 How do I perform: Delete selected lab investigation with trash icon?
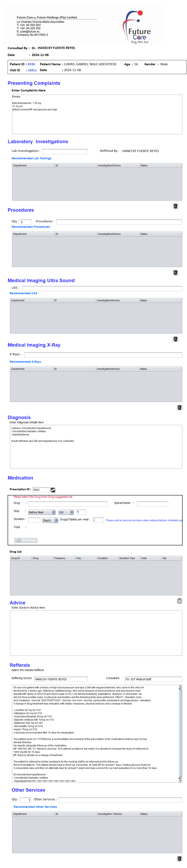click(175, 206)
